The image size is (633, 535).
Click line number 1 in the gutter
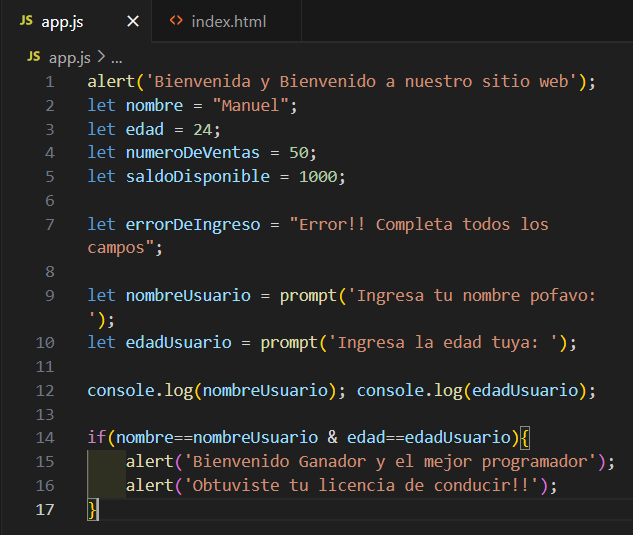pos(50,82)
